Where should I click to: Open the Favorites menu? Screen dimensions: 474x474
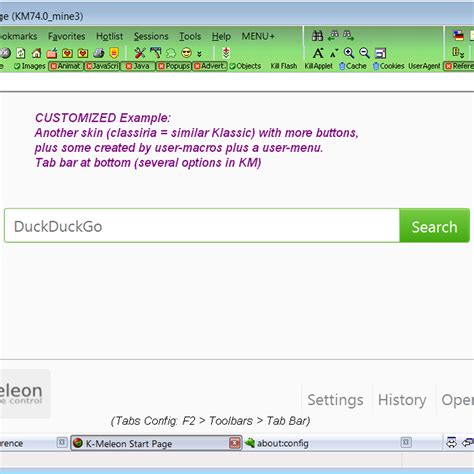[67, 36]
